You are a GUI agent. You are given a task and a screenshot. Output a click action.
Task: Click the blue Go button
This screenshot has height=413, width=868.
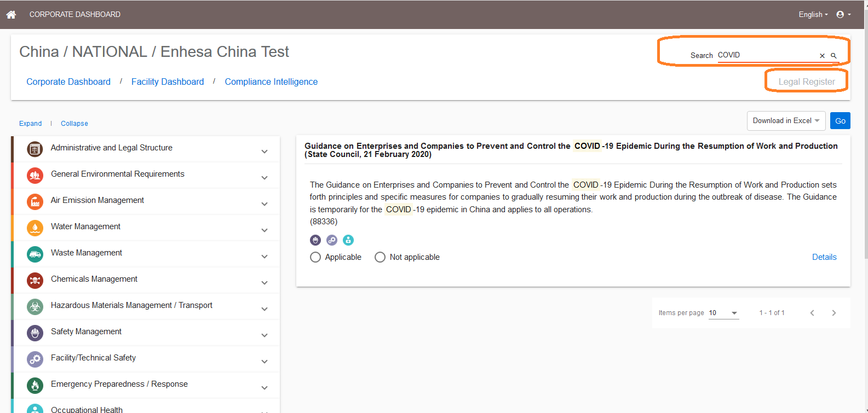click(840, 121)
